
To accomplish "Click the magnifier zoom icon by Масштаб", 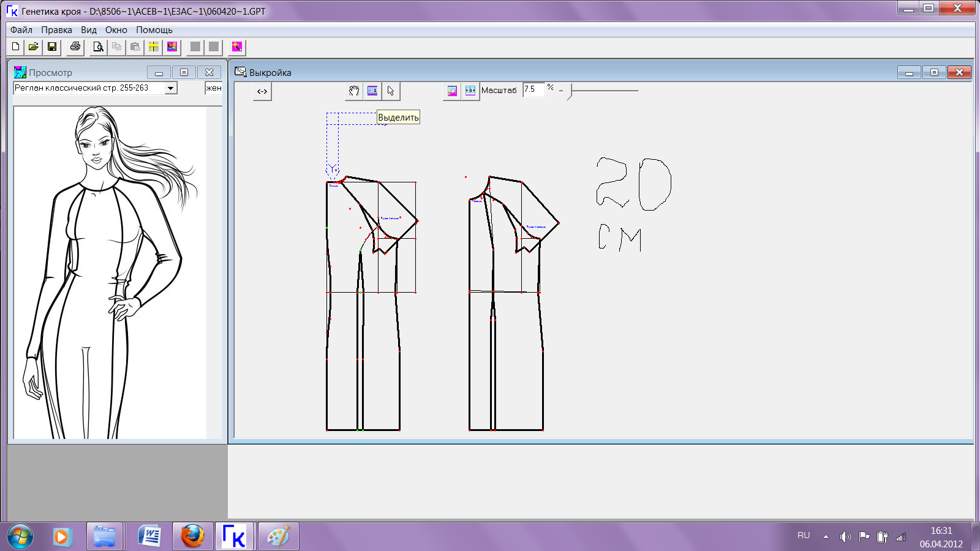I will pyautogui.click(x=452, y=91).
